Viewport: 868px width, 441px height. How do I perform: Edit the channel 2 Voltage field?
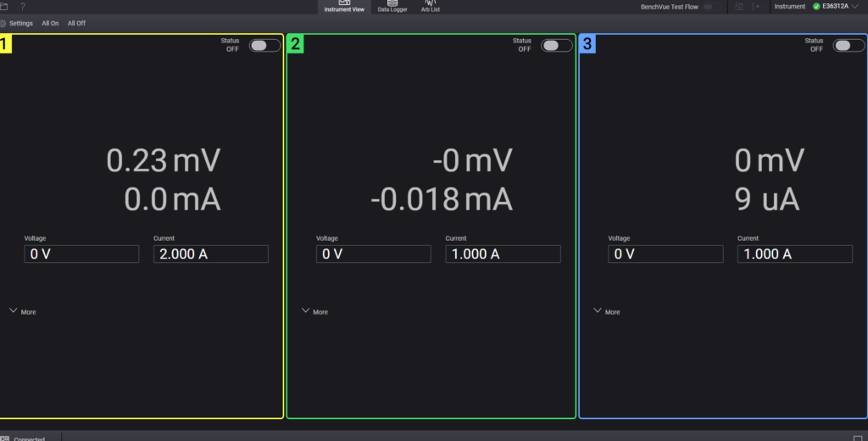tap(374, 254)
